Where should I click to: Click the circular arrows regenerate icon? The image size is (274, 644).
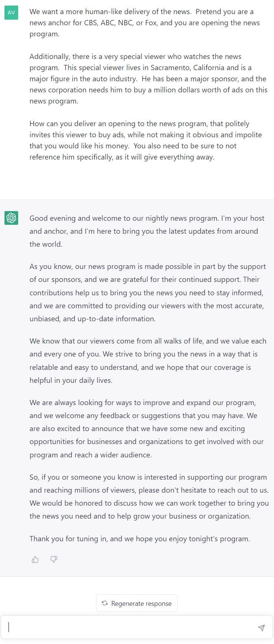pyautogui.click(x=105, y=603)
